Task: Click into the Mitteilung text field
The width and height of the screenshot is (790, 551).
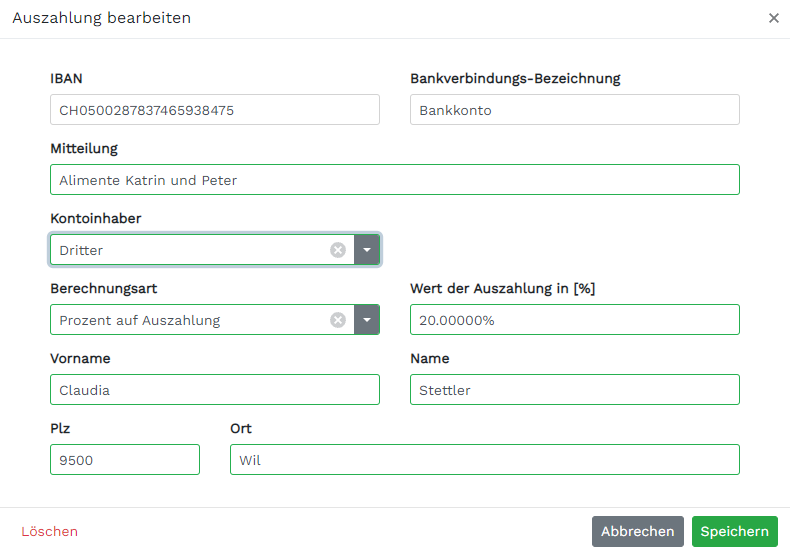Action: point(395,180)
